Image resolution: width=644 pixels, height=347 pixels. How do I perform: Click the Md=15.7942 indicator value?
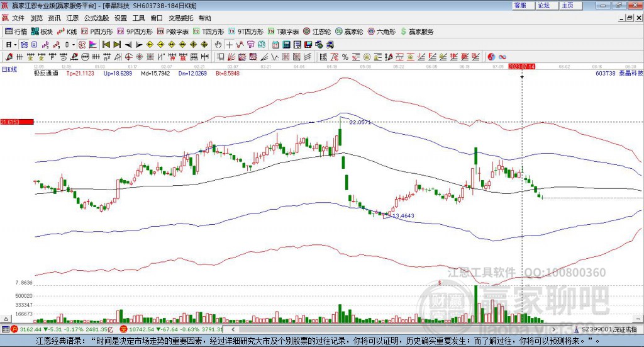[x=155, y=73]
